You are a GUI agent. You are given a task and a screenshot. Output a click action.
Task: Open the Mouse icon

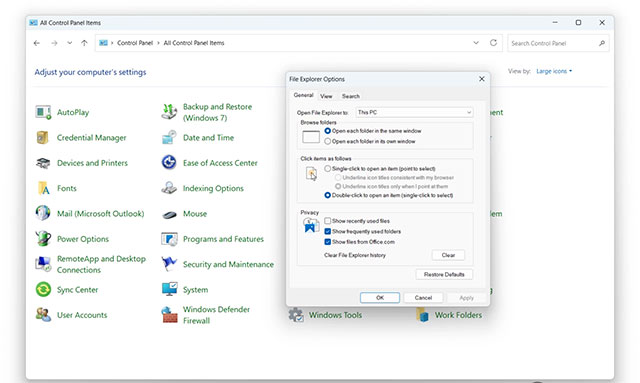pyautogui.click(x=169, y=214)
